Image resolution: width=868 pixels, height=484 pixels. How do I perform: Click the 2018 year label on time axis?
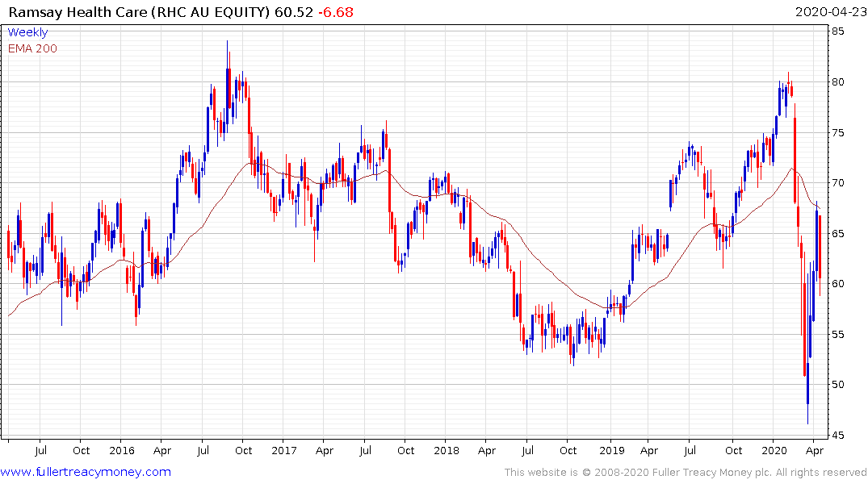pos(447,450)
